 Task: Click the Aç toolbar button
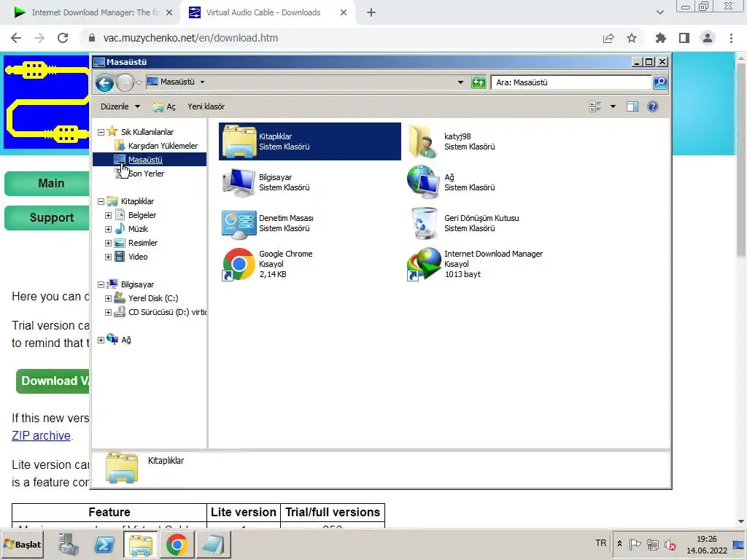click(x=164, y=106)
